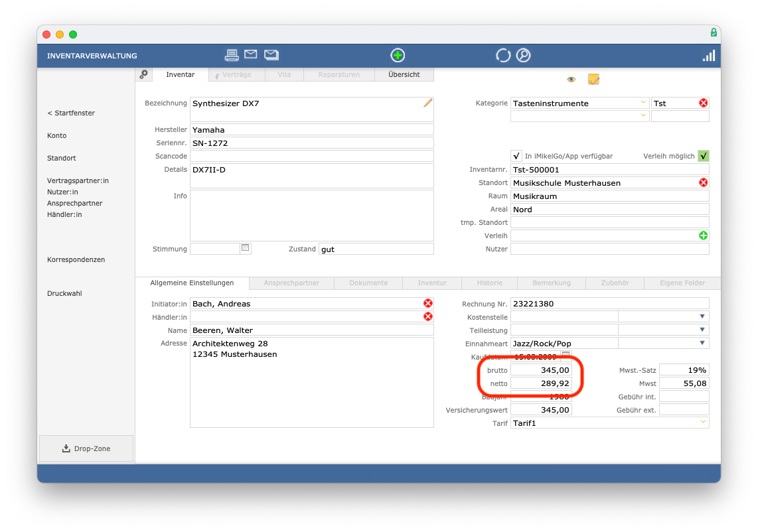This screenshot has height=532, width=758.
Task: Select the Inventar tab
Action: click(x=180, y=74)
